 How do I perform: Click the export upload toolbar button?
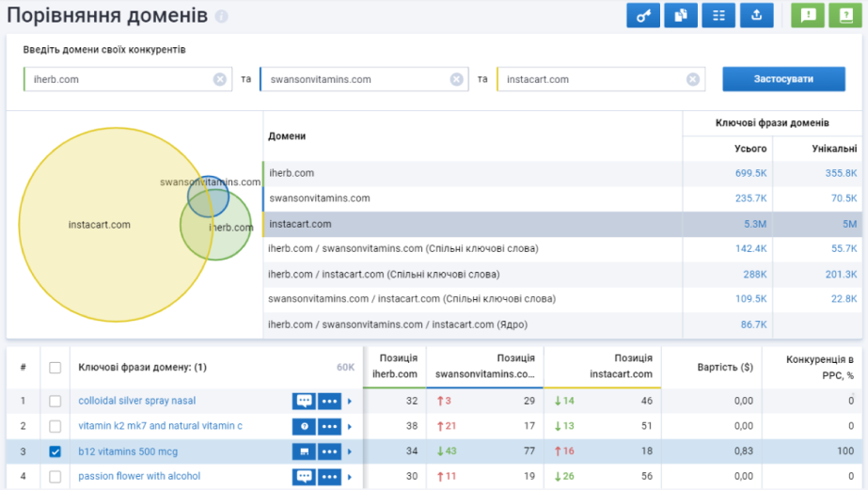(757, 15)
